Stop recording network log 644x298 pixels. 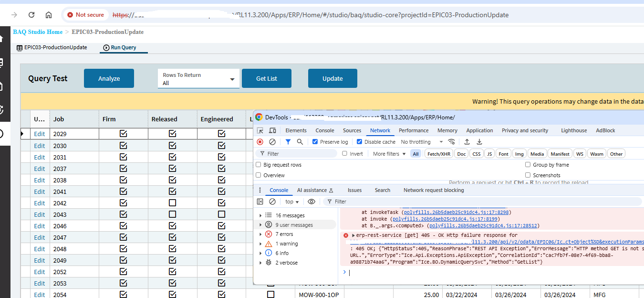260,142
